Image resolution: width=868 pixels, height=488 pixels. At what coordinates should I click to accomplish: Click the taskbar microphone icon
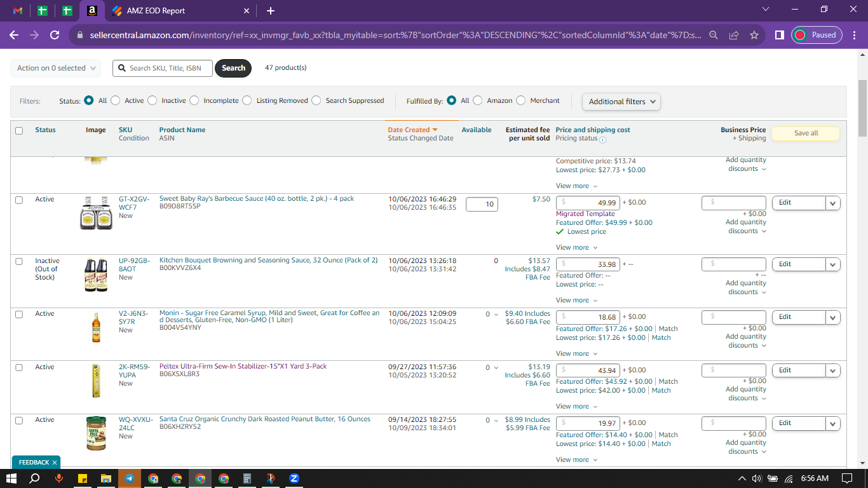[59, 478]
